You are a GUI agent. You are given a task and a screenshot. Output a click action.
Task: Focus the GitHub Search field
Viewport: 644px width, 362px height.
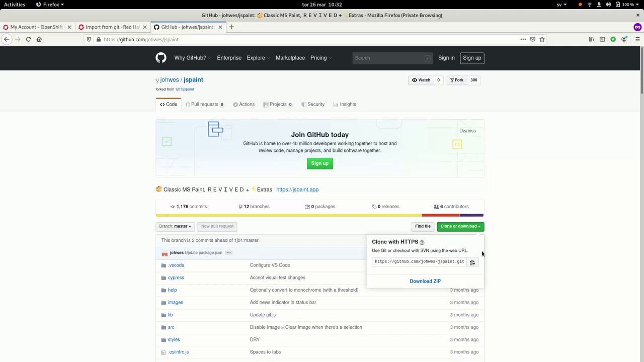(392, 58)
